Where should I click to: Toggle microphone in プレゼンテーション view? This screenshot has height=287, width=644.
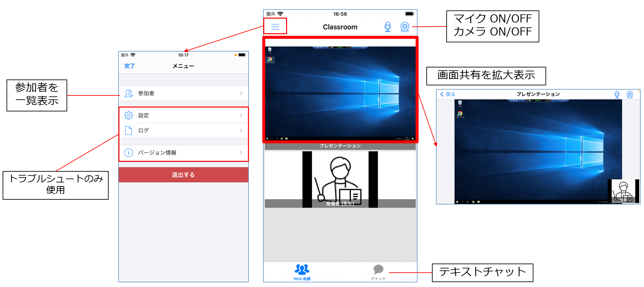pos(617,94)
